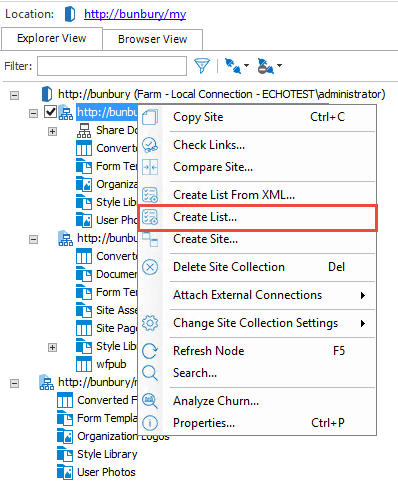Click the disconnect plug icon in filter toolbar
Viewport: 398px width, 486px height.
click(x=265, y=66)
